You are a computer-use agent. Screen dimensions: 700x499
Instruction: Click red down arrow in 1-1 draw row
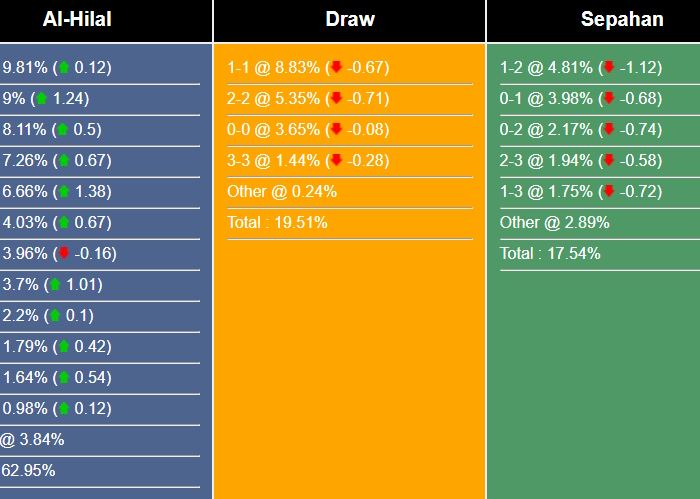(x=337, y=68)
